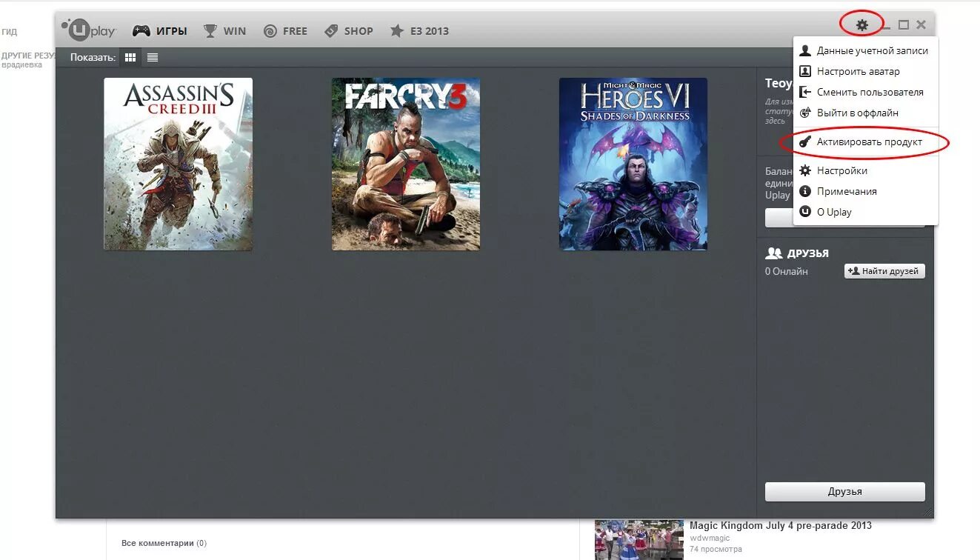This screenshot has width=980, height=560.
Task: Open the FREE tab
Action: [285, 31]
